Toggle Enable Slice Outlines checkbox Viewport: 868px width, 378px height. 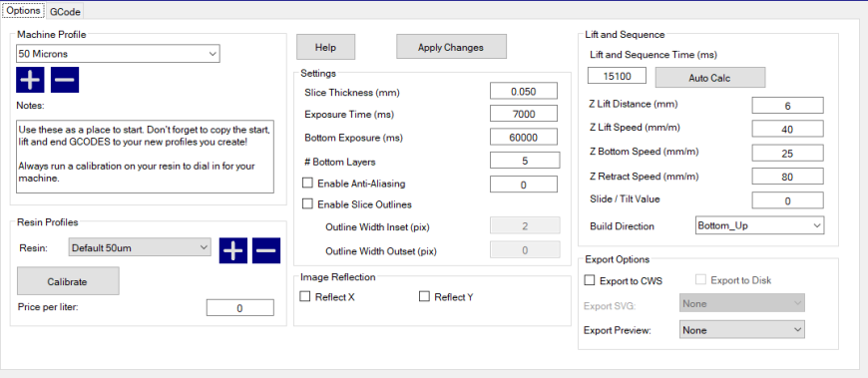tap(307, 204)
